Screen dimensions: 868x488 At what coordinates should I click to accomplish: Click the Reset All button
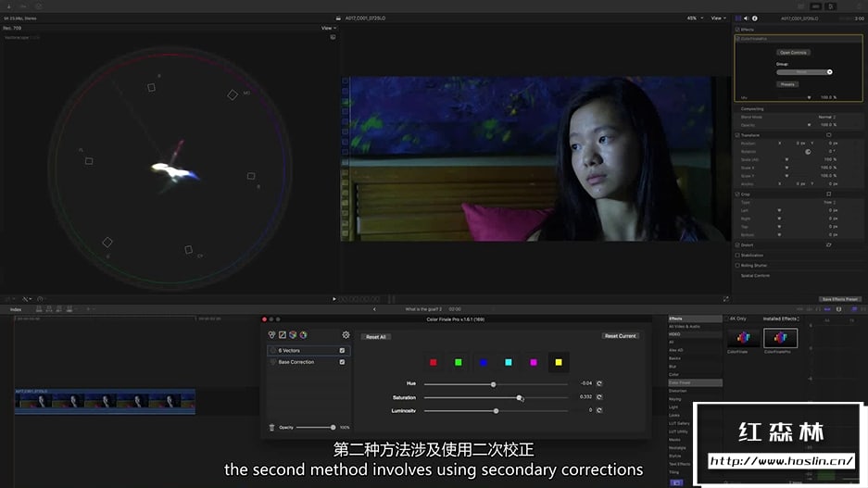coord(376,336)
